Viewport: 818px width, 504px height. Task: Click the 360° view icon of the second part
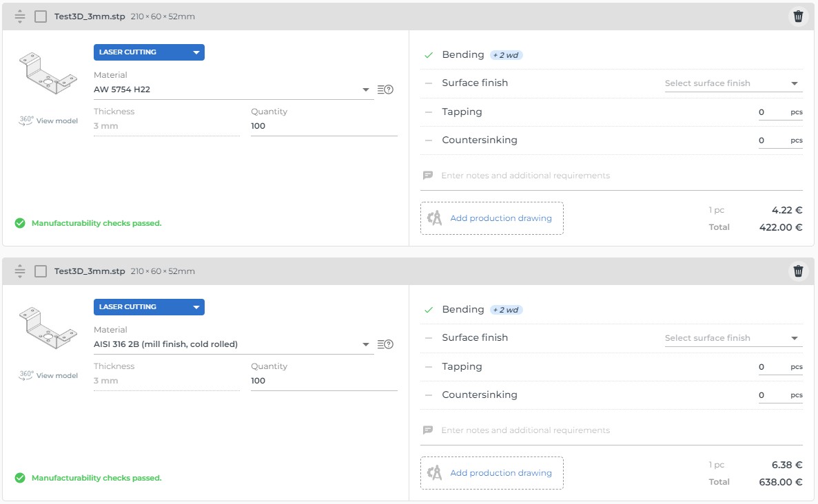coord(26,375)
